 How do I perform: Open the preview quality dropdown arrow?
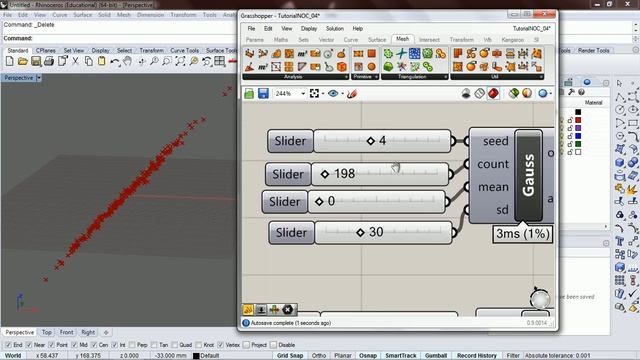(x=551, y=93)
